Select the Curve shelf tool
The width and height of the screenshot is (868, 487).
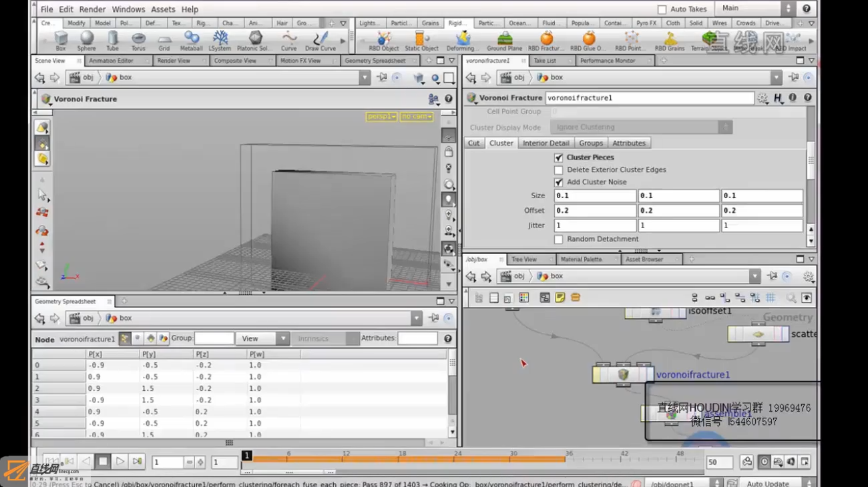(x=288, y=40)
